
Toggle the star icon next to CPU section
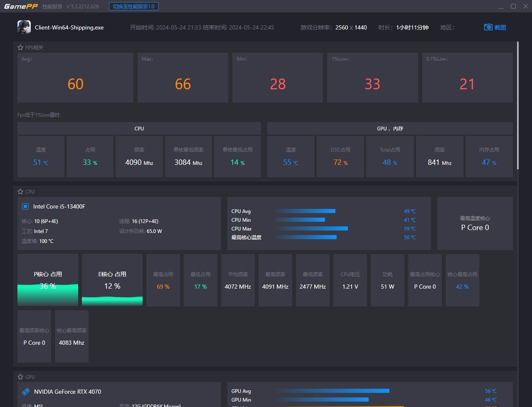tap(20, 191)
